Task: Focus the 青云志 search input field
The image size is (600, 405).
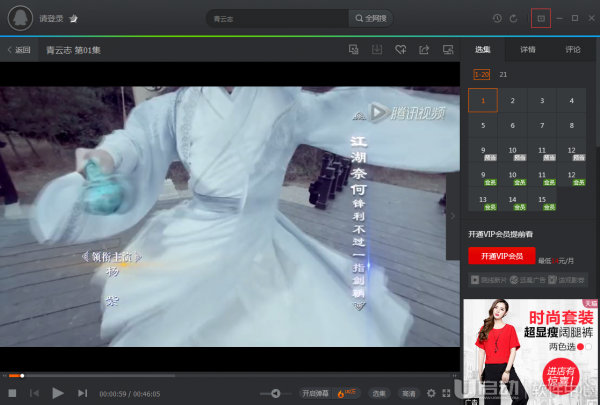Action: coord(278,18)
